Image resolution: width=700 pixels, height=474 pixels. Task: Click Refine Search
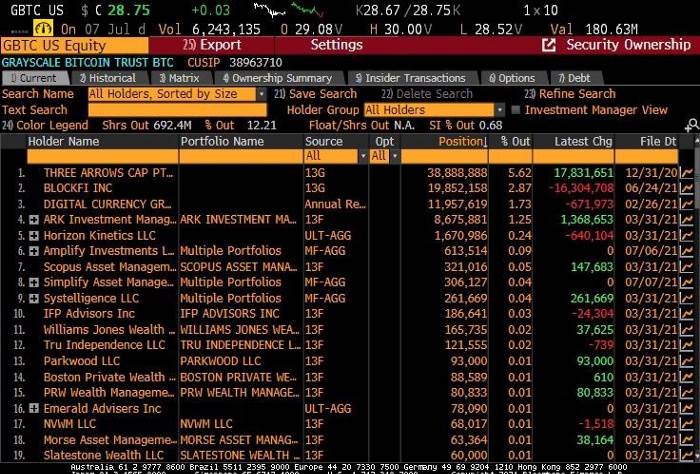[x=570, y=94]
